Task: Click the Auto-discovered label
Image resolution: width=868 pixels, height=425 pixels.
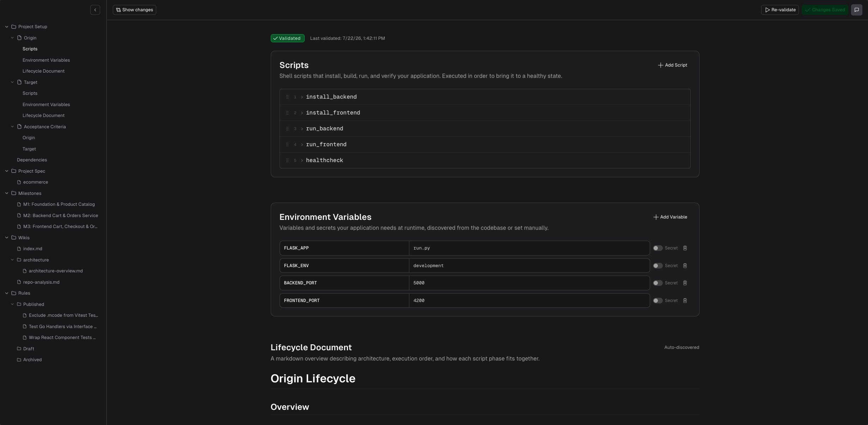Action: 681,347
